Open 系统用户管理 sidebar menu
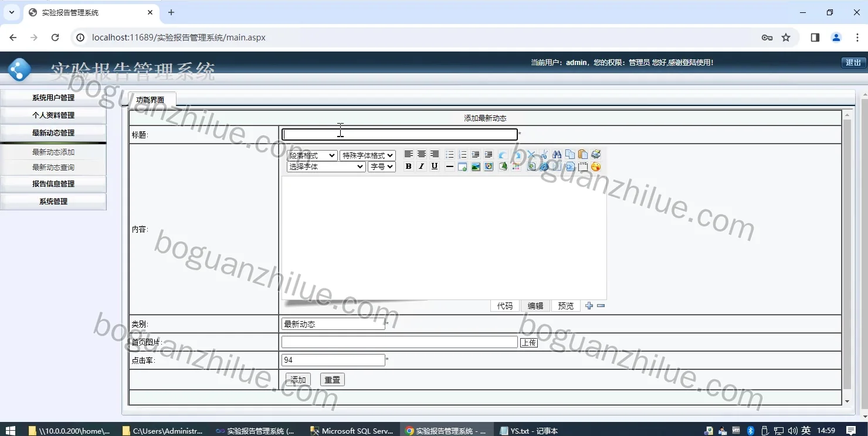The height and width of the screenshot is (436, 868). tap(53, 98)
